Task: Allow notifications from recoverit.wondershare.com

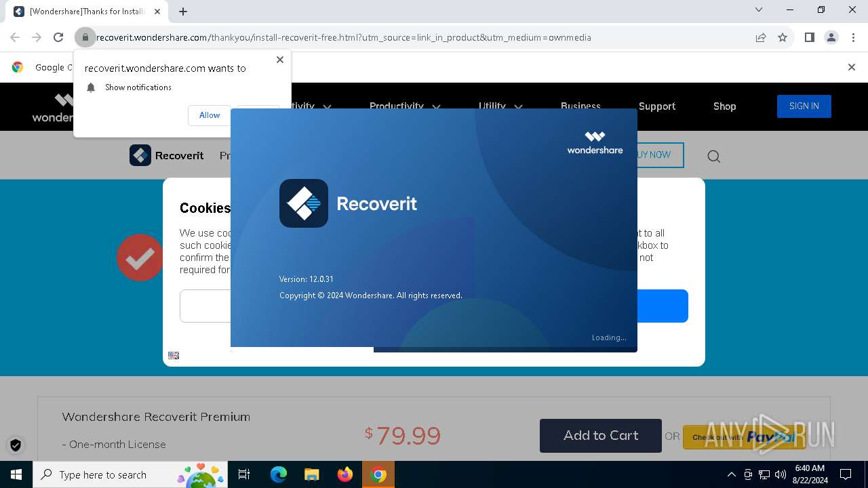Action: tap(210, 115)
